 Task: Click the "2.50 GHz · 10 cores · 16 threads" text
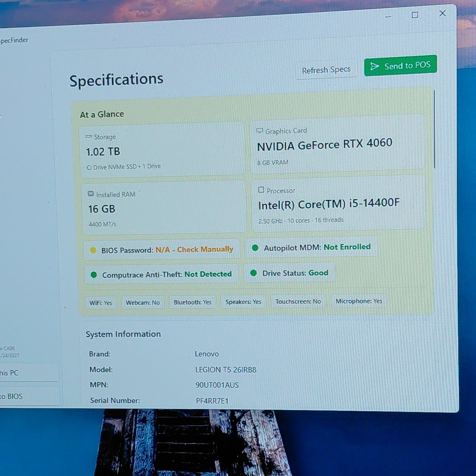pos(301,220)
